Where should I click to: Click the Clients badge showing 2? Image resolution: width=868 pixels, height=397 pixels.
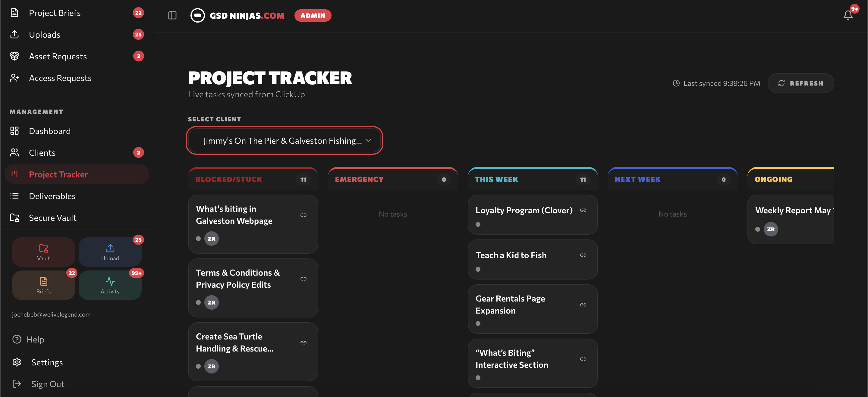138,152
